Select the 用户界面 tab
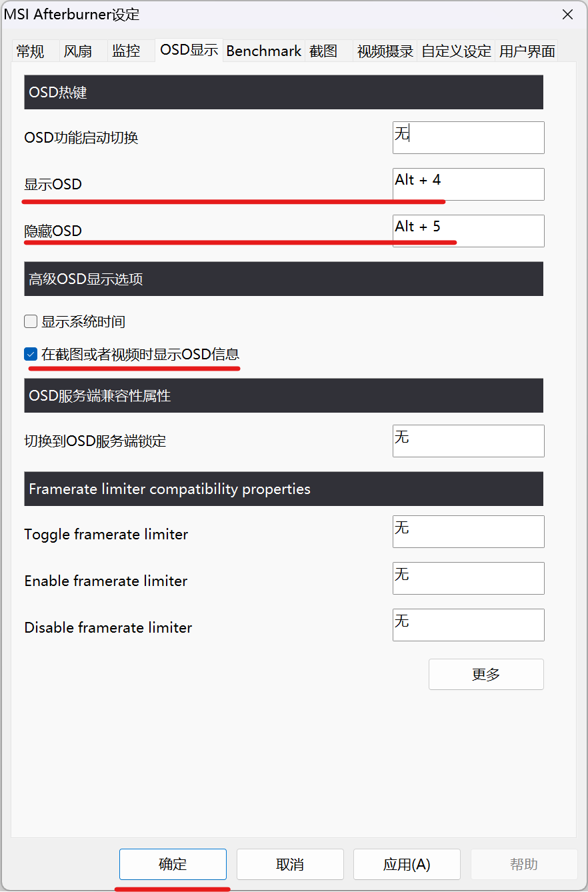This screenshot has height=892, width=588. click(x=527, y=51)
